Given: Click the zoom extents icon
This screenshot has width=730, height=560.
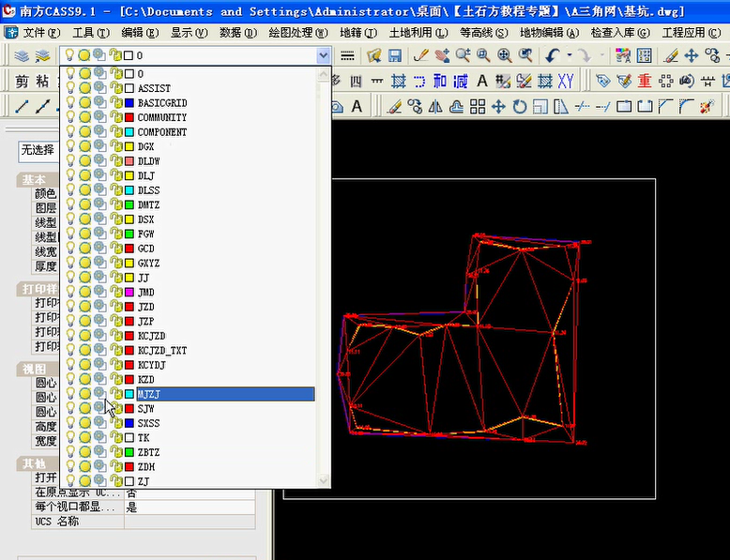Looking at the screenshot, I should pos(505,56).
